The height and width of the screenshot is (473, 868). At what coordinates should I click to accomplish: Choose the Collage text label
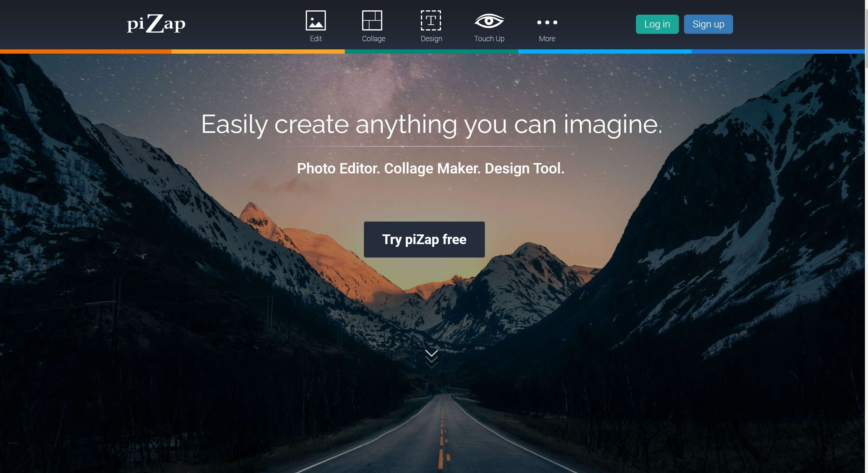click(374, 39)
